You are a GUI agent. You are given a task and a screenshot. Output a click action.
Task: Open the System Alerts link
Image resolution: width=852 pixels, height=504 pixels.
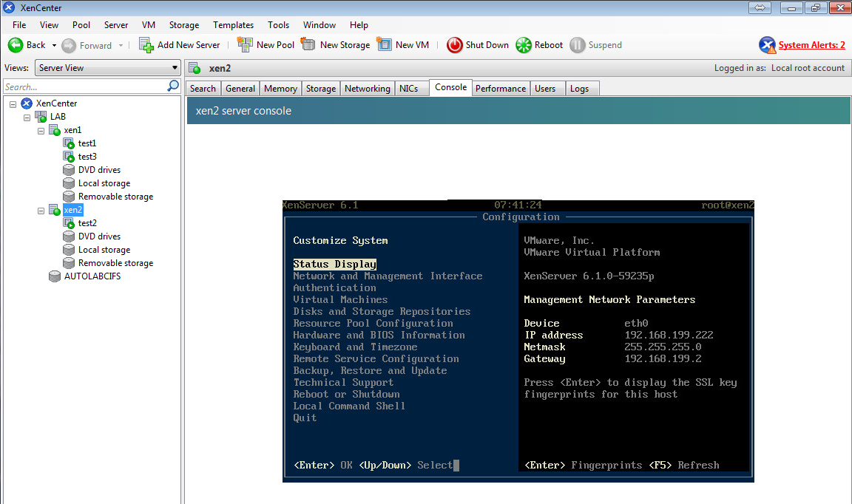811,45
